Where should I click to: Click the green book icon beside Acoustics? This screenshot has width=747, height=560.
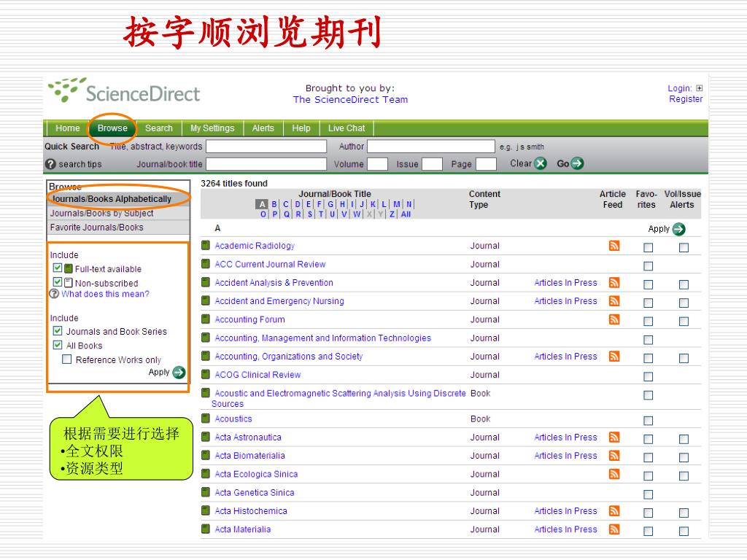(x=205, y=419)
